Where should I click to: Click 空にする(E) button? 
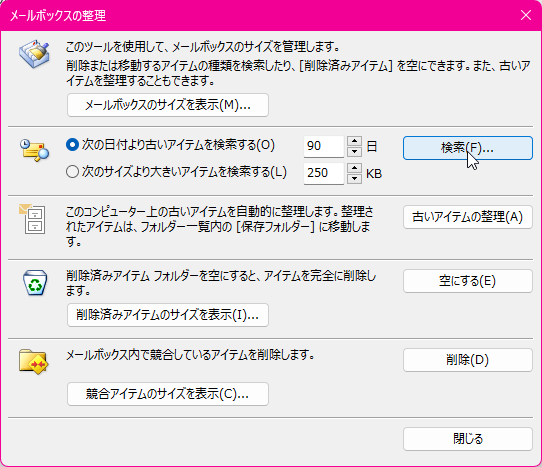point(468,281)
